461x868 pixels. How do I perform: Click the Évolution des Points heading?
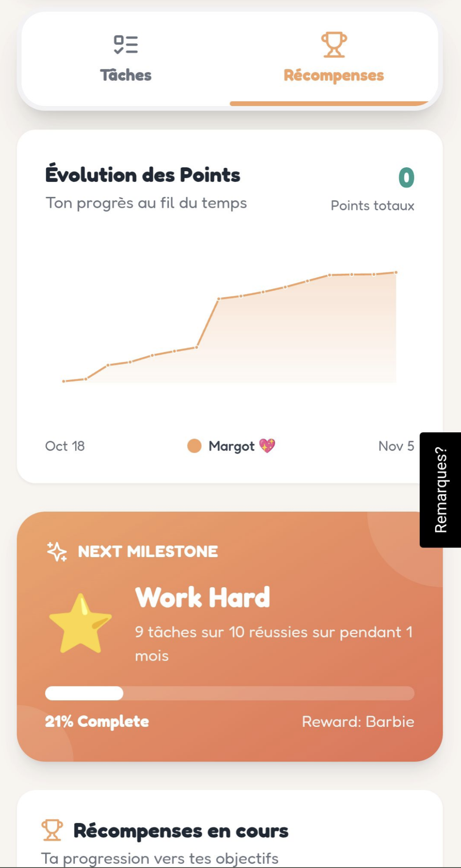[143, 175]
